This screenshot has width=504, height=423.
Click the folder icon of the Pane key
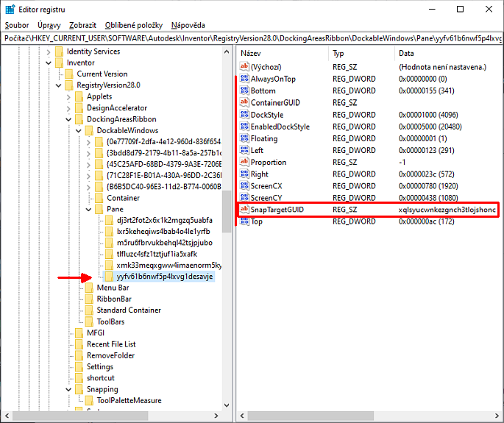(99, 210)
